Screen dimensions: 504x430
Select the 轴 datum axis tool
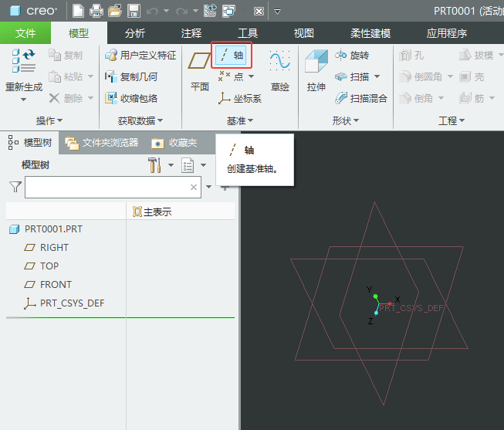tap(232, 56)
